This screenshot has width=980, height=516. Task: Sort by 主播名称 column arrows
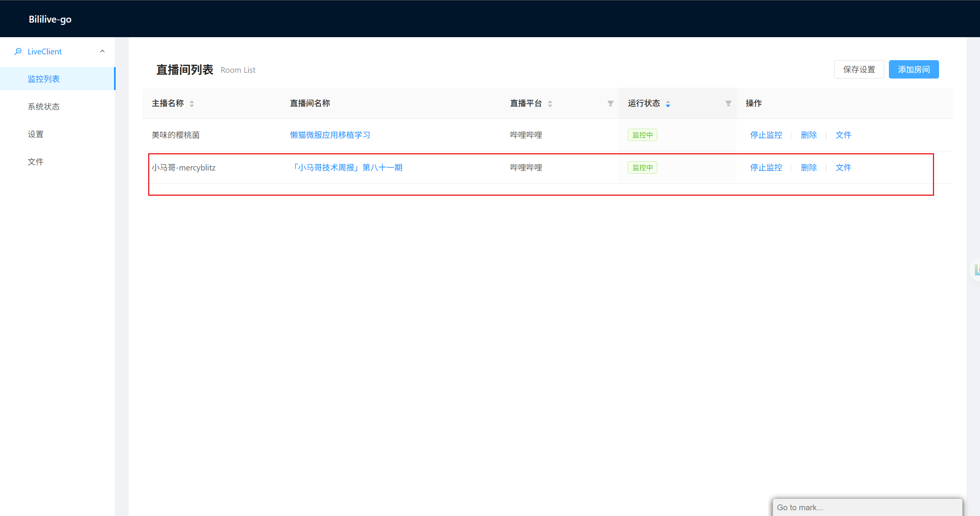click(x=192, y=103)
